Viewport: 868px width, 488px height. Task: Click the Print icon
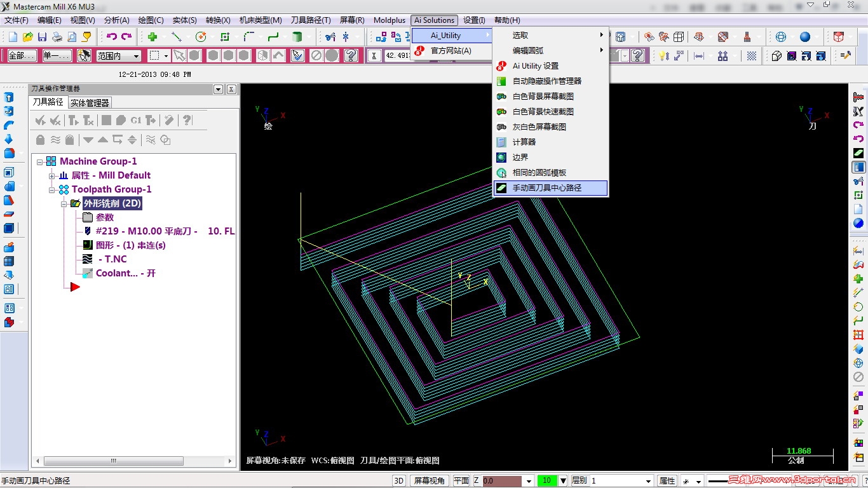[57, 37]
